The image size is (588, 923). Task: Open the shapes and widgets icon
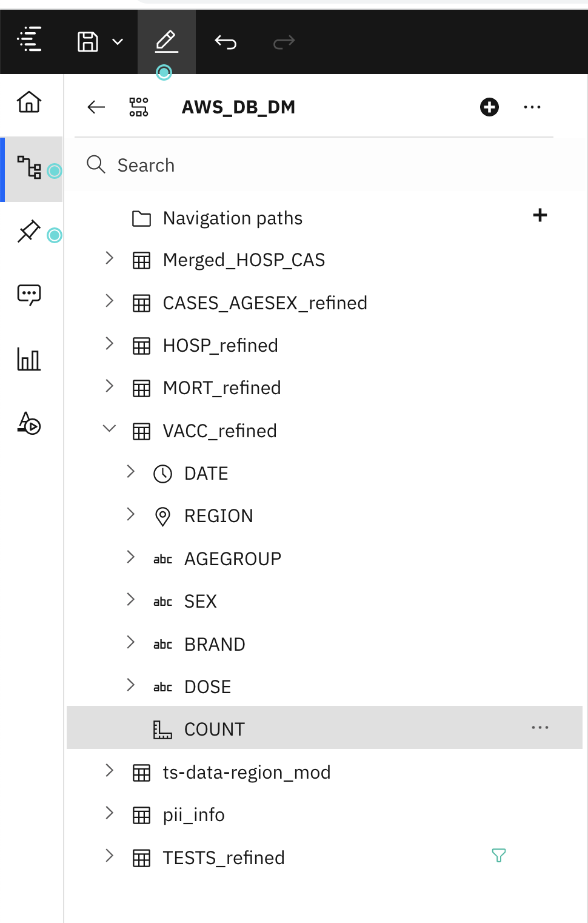(29, 423)
